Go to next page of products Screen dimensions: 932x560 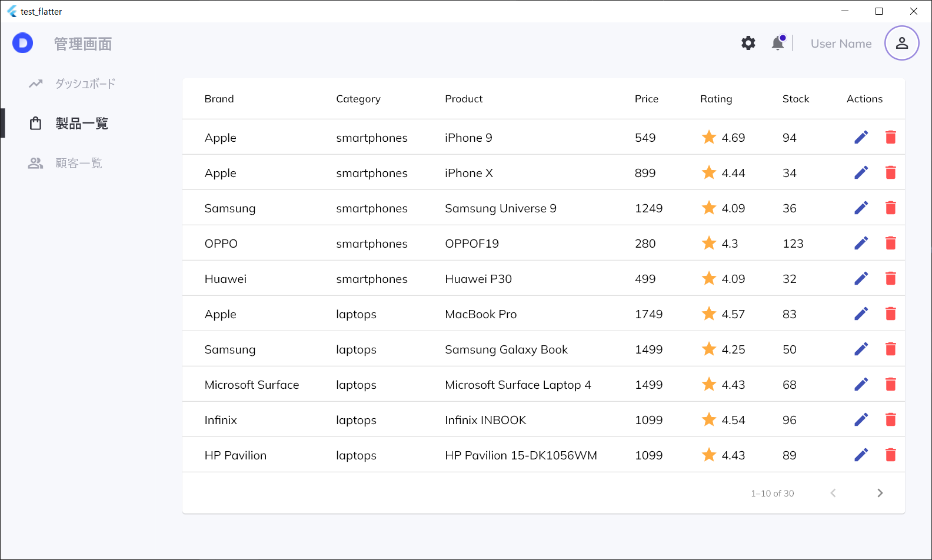(880, 493)
